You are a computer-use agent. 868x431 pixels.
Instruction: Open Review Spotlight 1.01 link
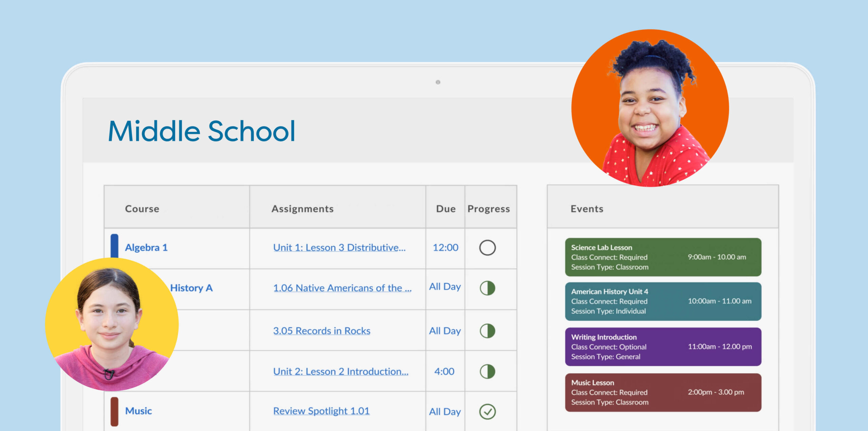pos(321,411)
